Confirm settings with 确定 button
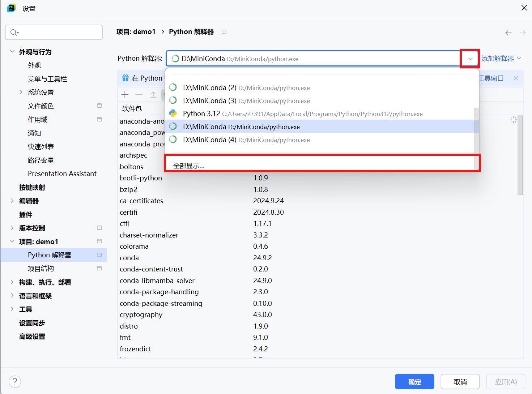Image resolution: width=532 pixels, height=394 pixels. 414,382
